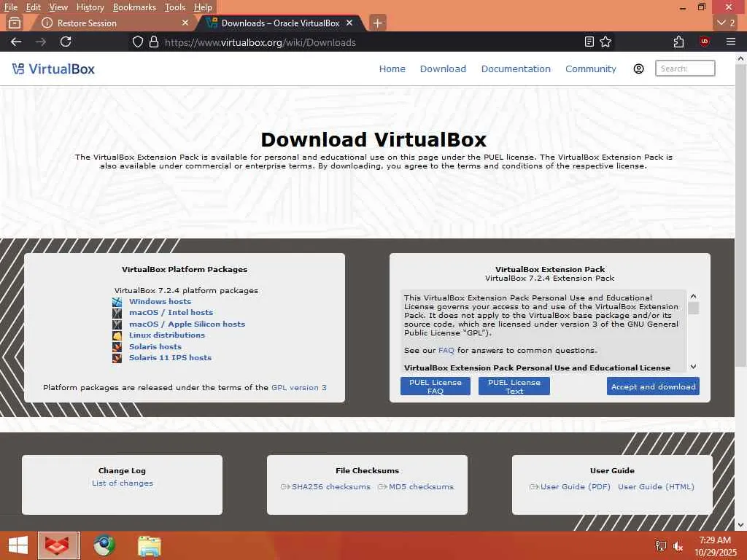747x560 pixels.
Task: Open Solaris 11 IPS hosts link
Action: 170,357
